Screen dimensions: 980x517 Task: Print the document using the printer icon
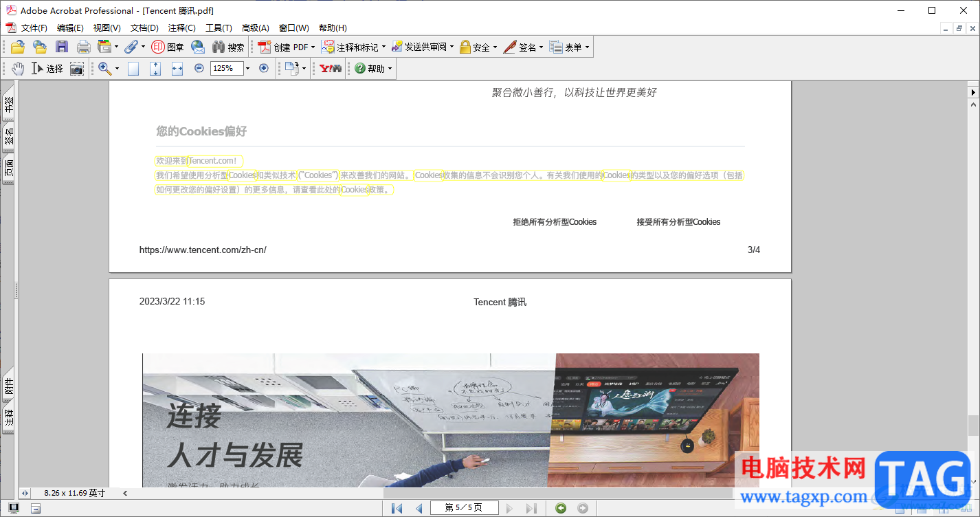point(84,47)
